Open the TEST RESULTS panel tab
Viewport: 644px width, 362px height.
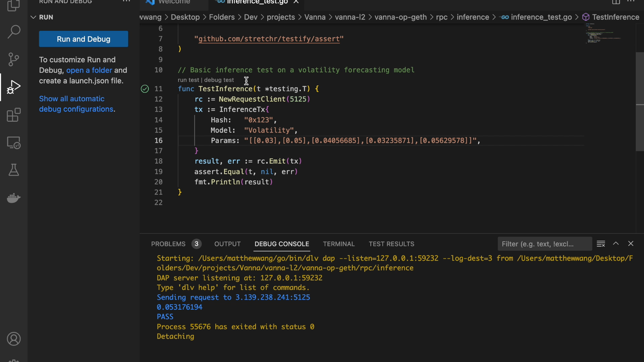pos(391,244)
